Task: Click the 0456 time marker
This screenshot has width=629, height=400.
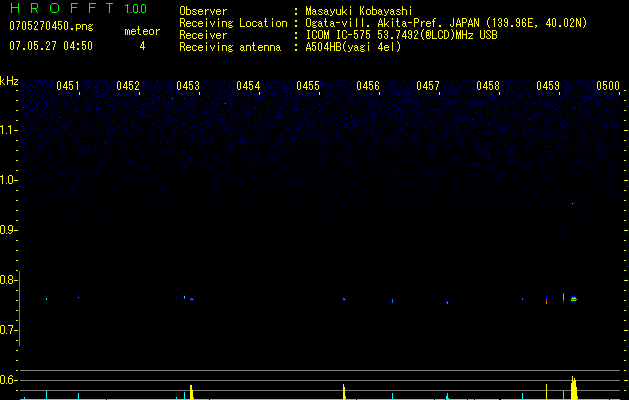Action: [x=368, y=86]
